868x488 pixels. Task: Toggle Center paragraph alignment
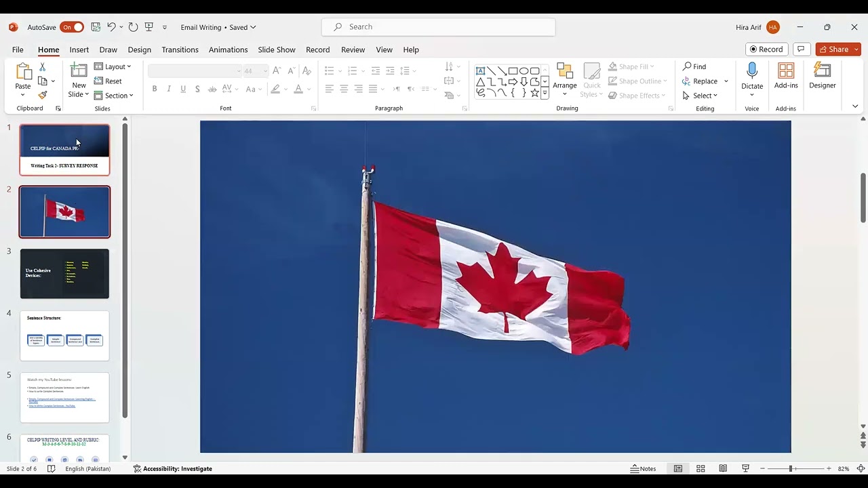pos(344,89)
